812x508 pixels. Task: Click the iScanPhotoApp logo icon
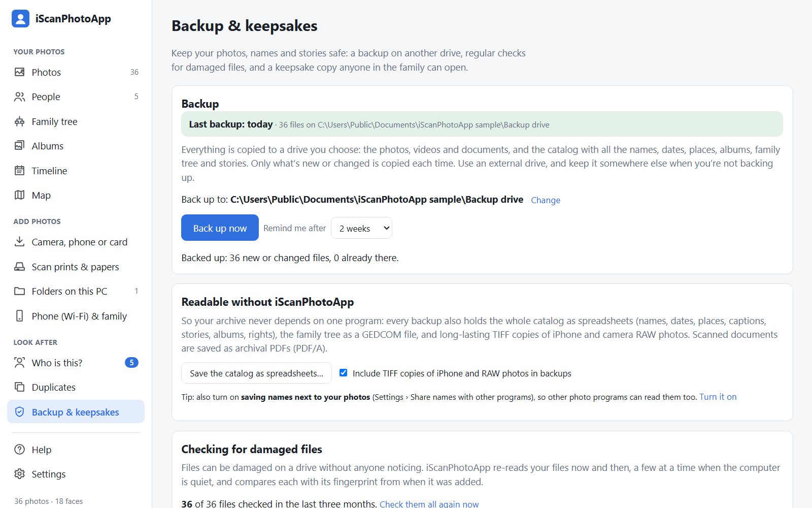(x=20, y=19)
